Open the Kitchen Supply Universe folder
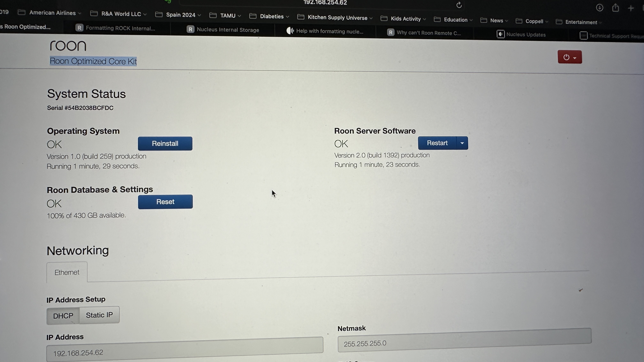The image size is (644, 362). pos(335,18)
